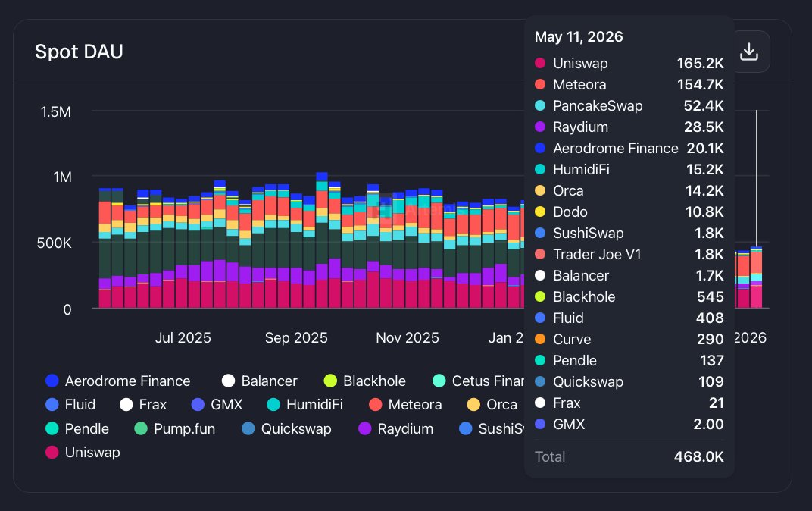The image size is (812, 511).
Task: Toggle Orca series in chart legend
Action: 492,404
